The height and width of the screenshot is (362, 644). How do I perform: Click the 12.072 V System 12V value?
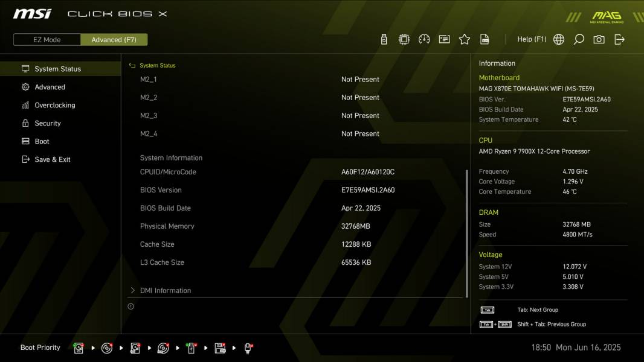(575, 267)
